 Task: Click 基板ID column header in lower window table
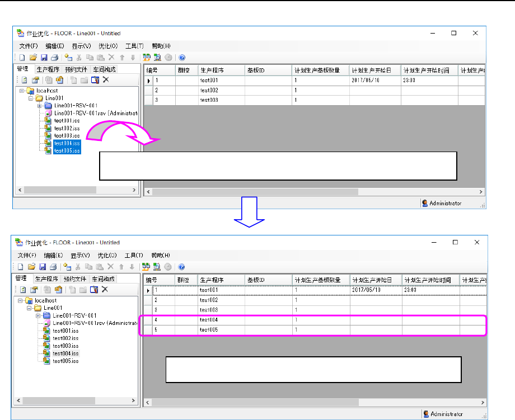269,280
